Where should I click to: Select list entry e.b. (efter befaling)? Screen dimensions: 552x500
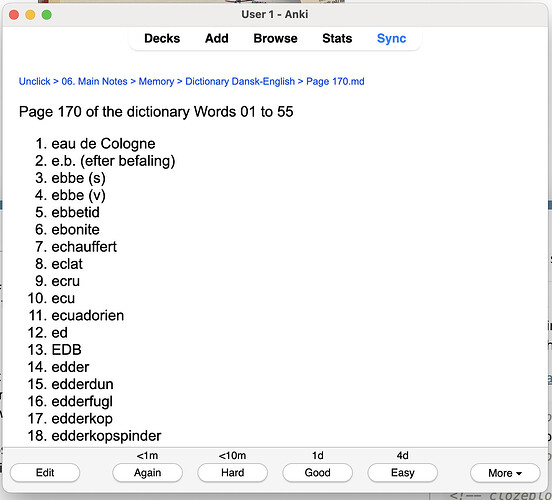113,161
